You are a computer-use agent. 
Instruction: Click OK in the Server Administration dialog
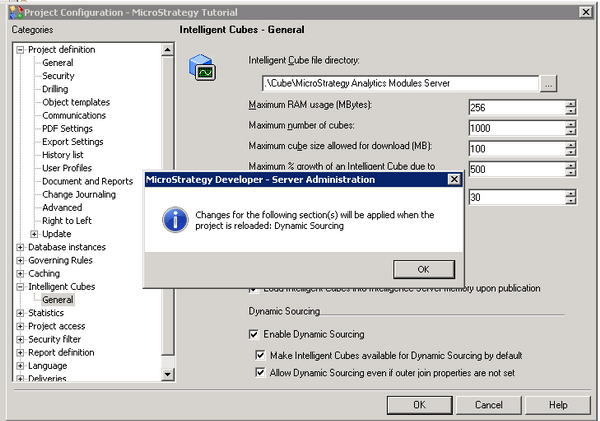pos(423,269)
